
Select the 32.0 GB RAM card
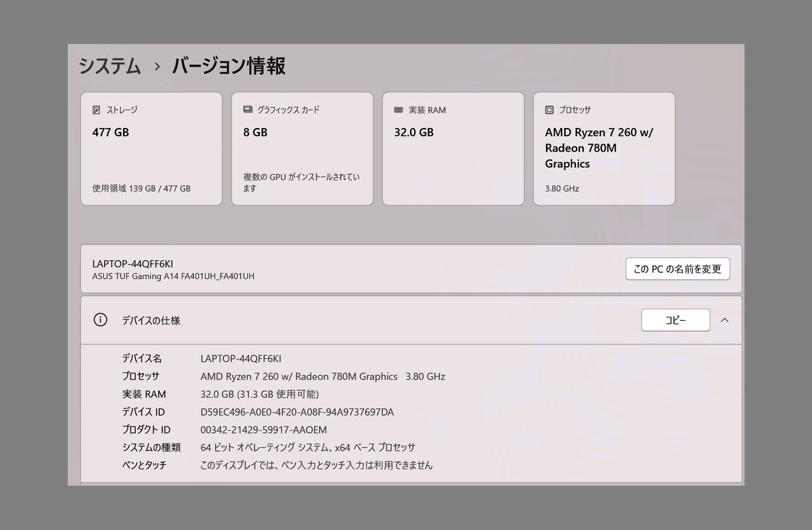pos(453,148)
